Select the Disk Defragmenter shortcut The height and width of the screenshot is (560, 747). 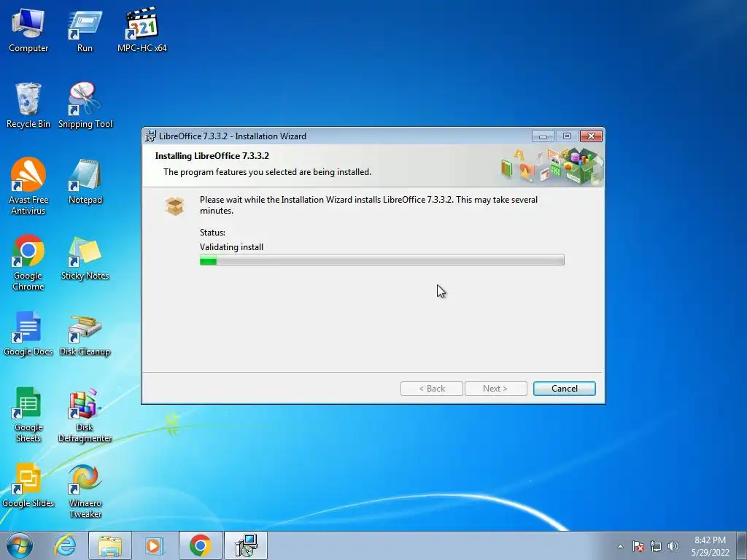click(x=85, y=416)
